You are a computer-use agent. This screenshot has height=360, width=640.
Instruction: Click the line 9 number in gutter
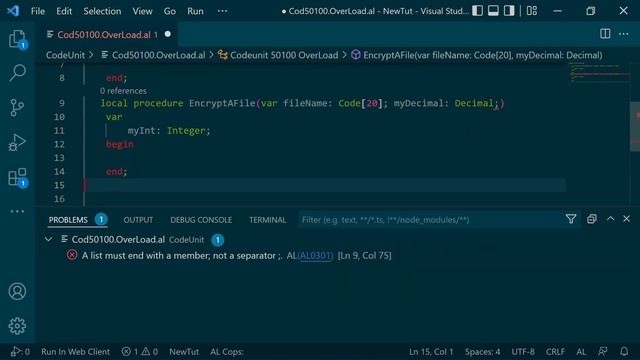62,103
